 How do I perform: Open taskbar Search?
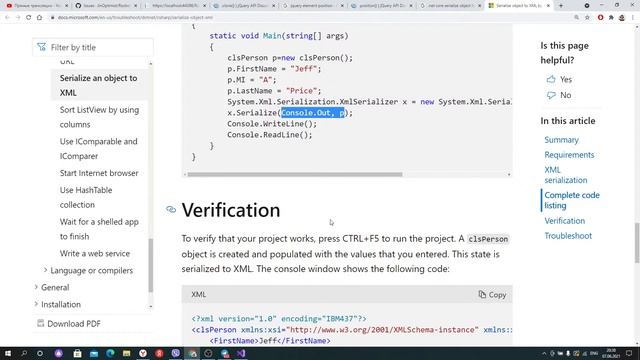(24, 353)
